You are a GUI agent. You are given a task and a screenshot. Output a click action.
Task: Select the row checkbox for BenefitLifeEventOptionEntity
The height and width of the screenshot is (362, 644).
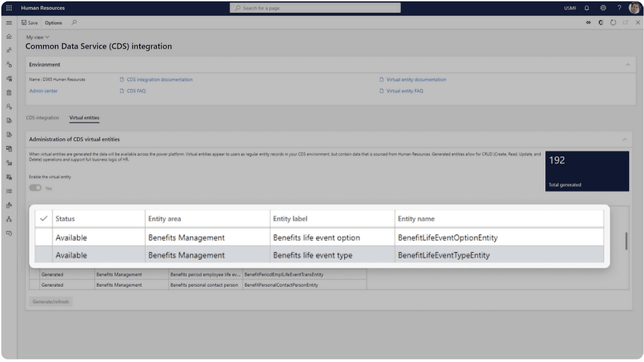[44, 238]
